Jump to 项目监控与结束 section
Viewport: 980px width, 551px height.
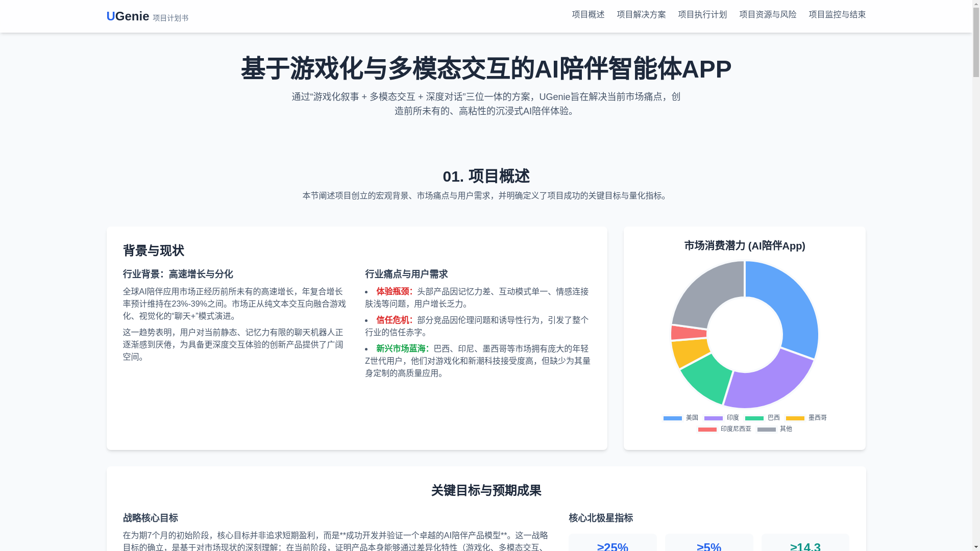[x=837, y=14]
